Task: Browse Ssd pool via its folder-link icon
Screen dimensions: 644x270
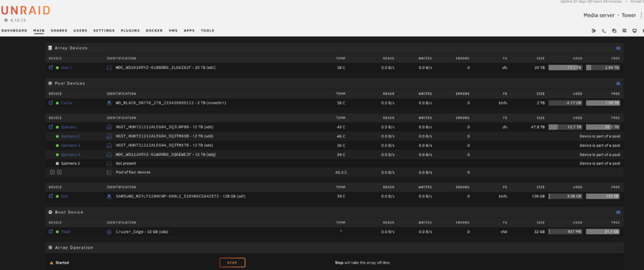Action: 51,196
